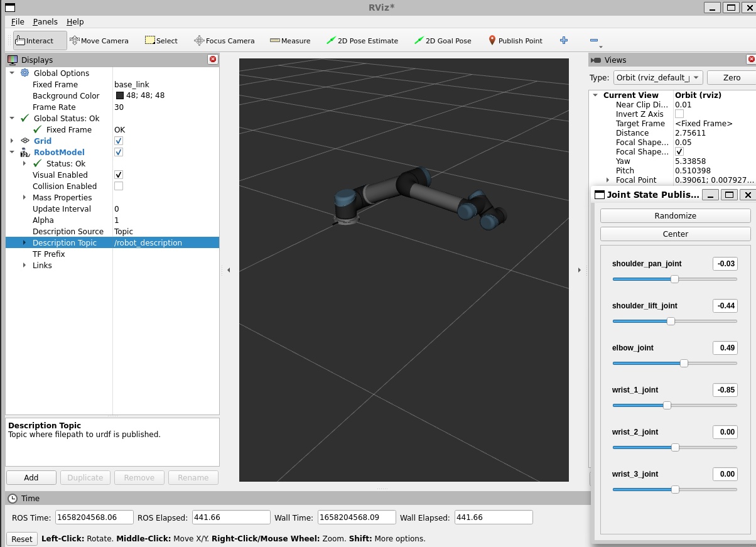Collapse the right panel using arrow handle

(579, 270)
